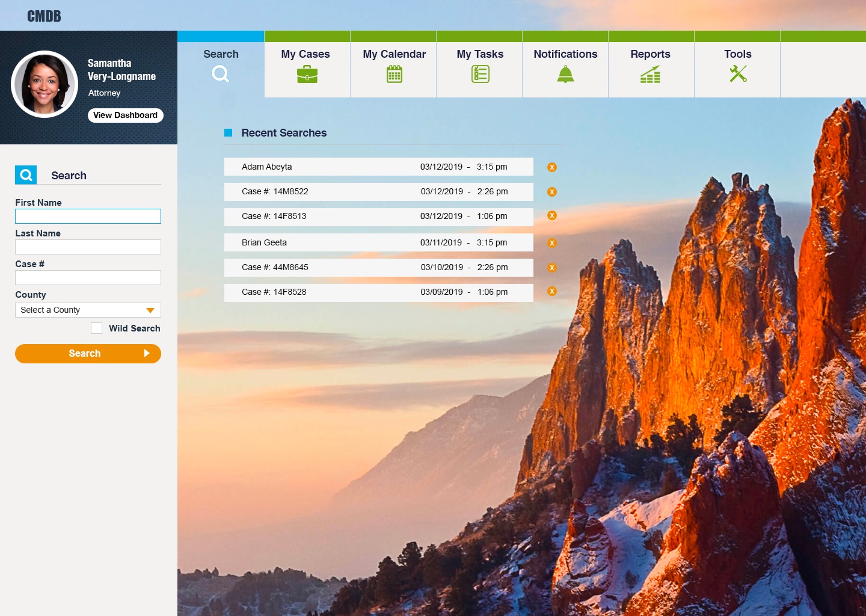Open the Adam Abeyta recent search
866x616 pixels.
tap(379, 167)
